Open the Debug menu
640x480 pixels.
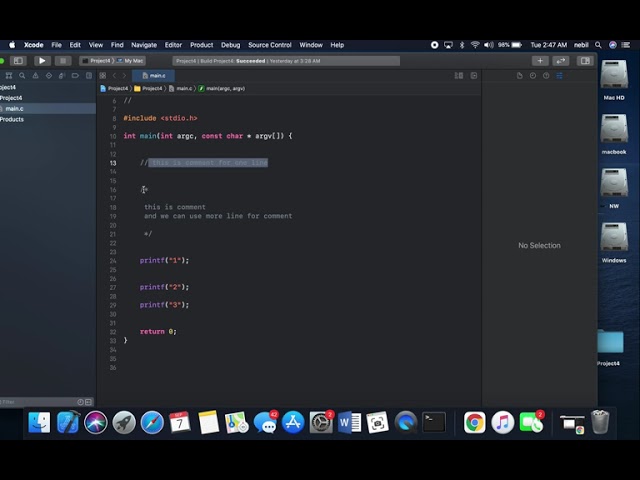click(x=231, y=45)
